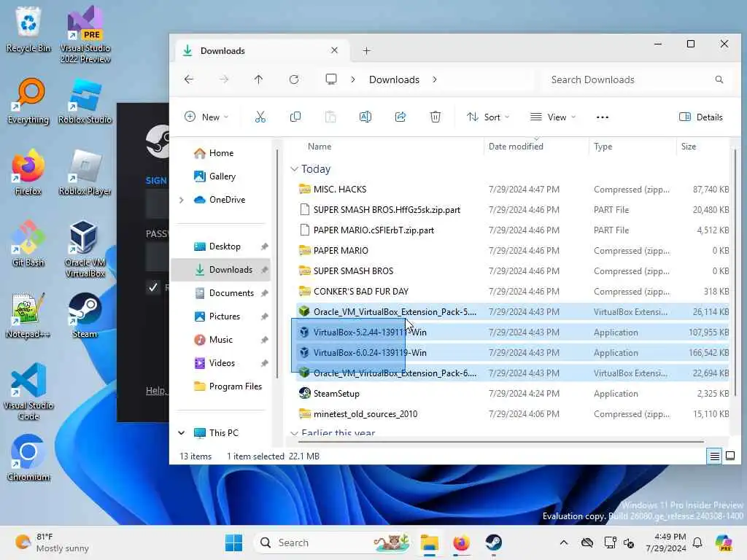Click the Help link in Steam window
This screenshot has width=747, height=560.
click(x=156, y=391)
